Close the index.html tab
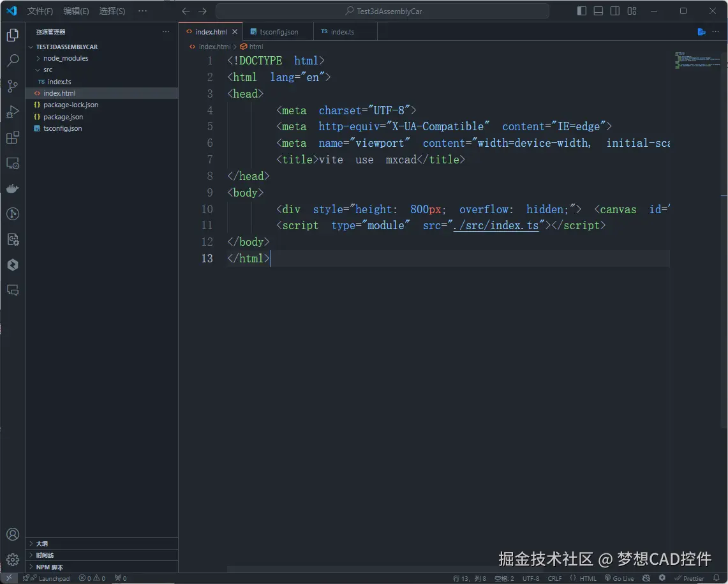Screen dimensions: 728x584 235,31
